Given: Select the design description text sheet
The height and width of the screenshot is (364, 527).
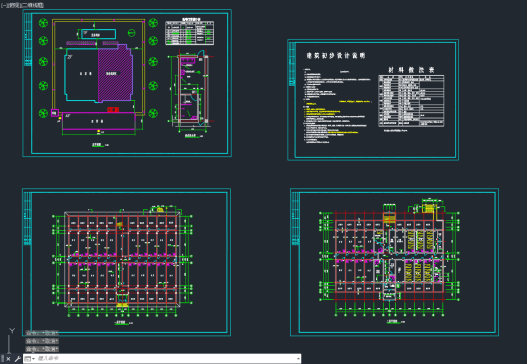Looking at the screenshot, I should pyautogui.click(x=373, y=100).
